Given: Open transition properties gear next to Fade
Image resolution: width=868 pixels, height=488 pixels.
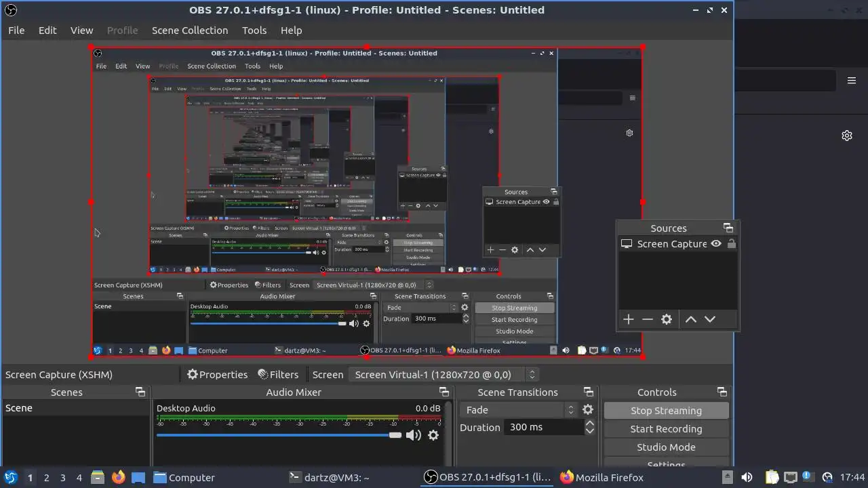Looking at the screenshot, I should point(588,409).
